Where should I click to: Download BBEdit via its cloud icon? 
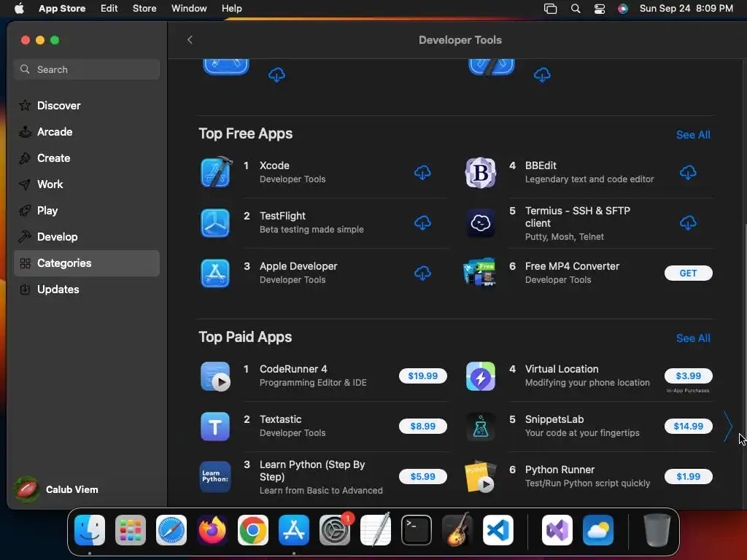pos(688,172)
